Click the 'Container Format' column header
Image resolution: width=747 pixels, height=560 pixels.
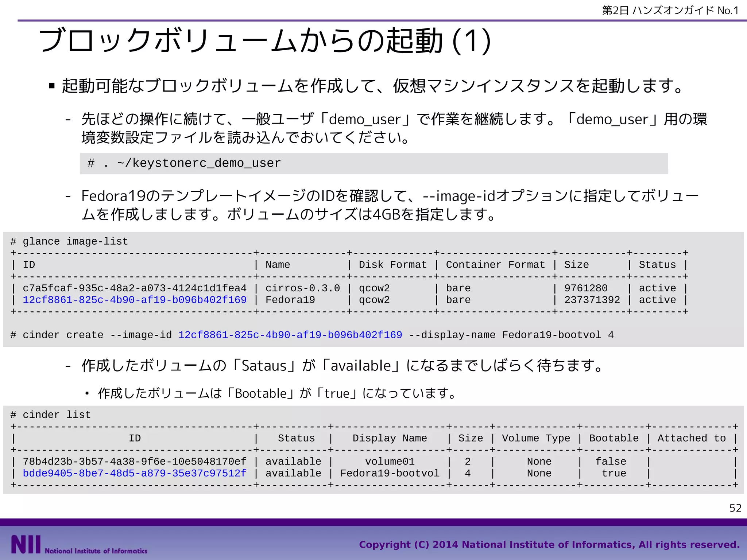(495, 265)
